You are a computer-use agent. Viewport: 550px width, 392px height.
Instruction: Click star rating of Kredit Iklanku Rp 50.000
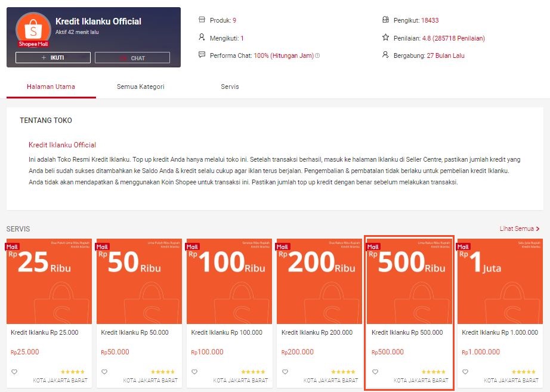point(163,372)
